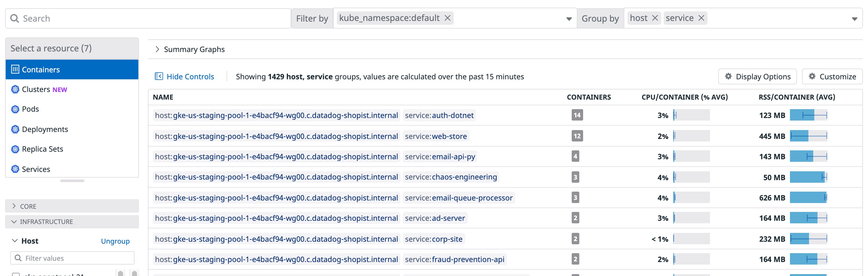The width and height of the screenshot is (868, 276).
Task: Click the CPU bar for auth-dotnet
Action: tap(691, 115)
